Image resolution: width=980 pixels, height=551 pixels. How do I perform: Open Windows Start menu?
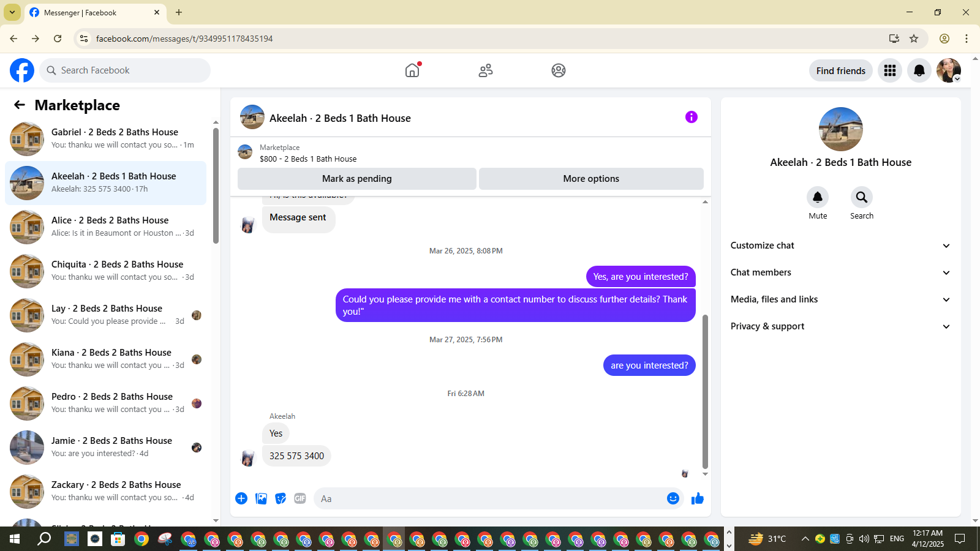tap(15, 539)
